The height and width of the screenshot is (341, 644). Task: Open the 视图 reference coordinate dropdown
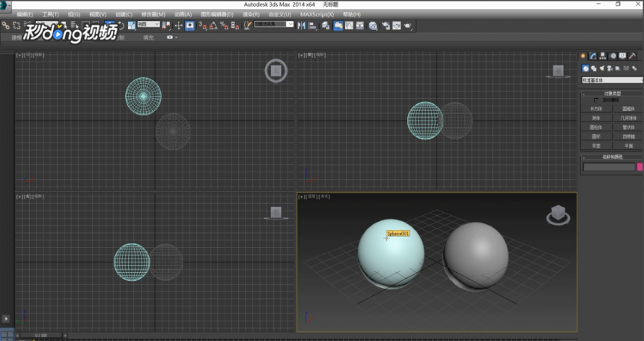point(148,24)
